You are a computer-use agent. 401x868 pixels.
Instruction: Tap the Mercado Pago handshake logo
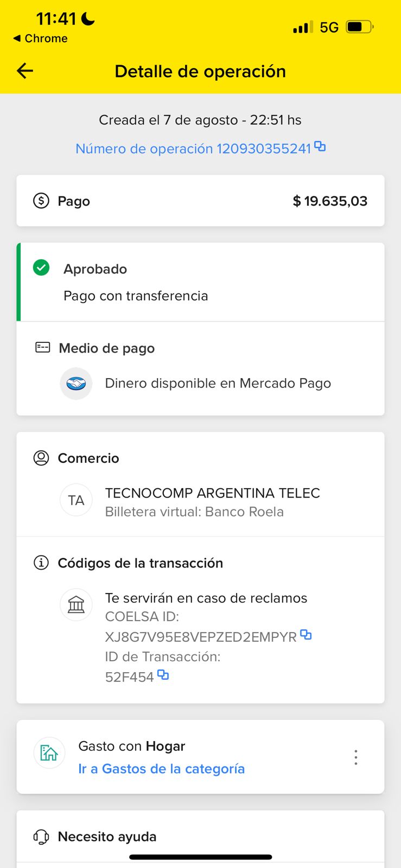pyautogui.click(x=76, y=384)
